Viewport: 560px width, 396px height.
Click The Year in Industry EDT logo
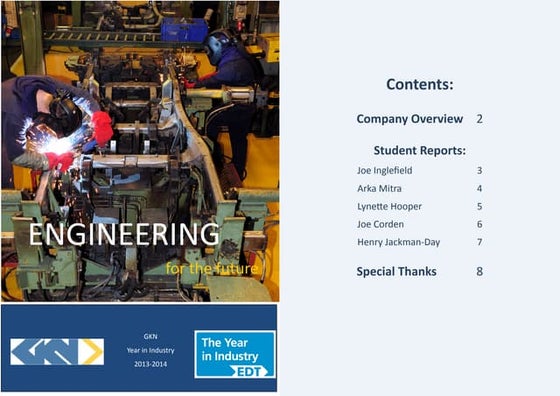click(x=235, y=354)
